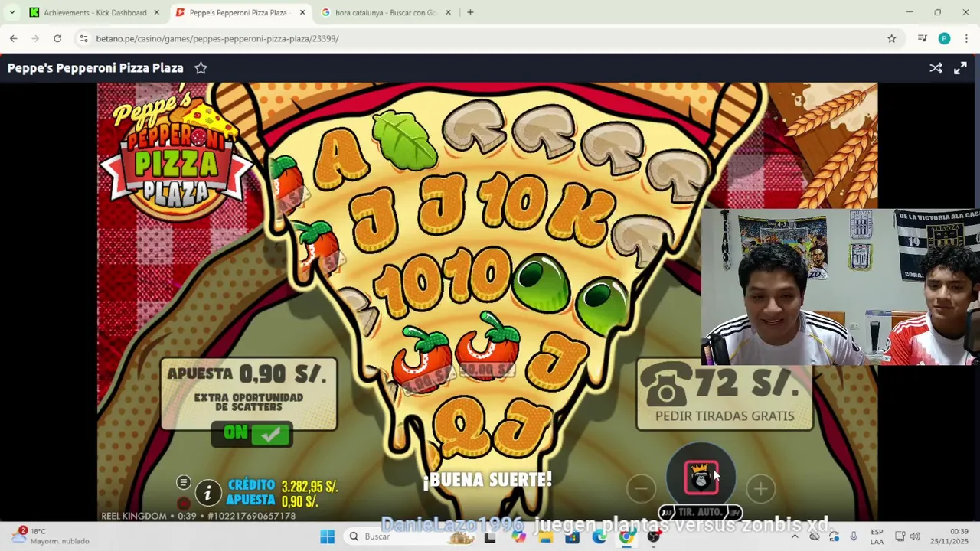Click the webcam overlay thumbnail

coord(840,286)
